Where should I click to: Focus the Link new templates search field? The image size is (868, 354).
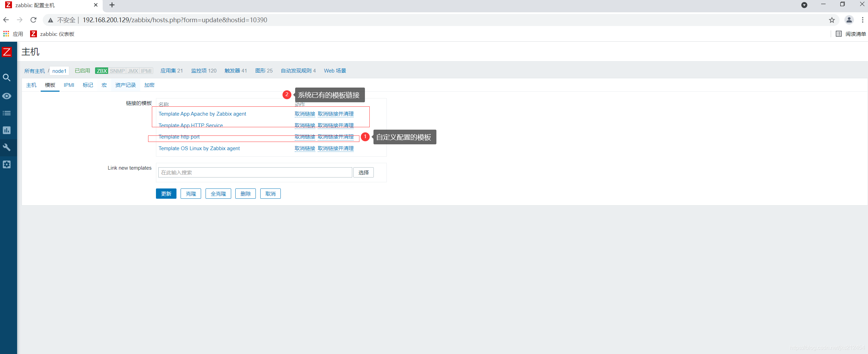point(255,172)
